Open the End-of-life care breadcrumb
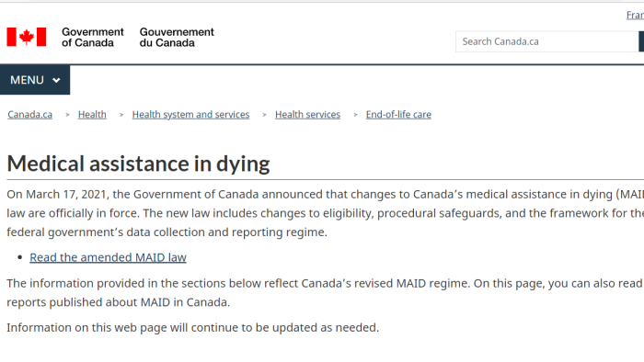This screenshot has height=362, width=644. [398, 114]
